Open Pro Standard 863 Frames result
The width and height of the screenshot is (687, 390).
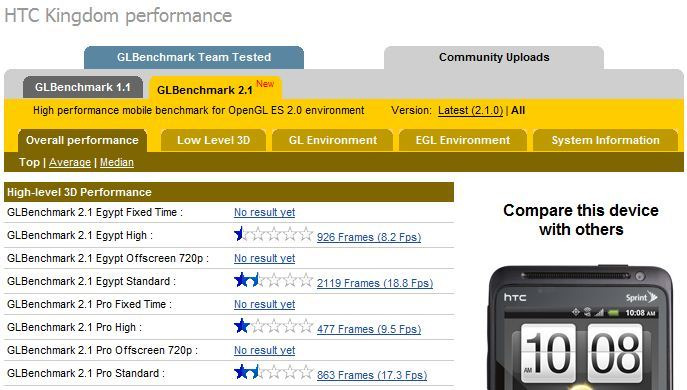pos(372,375)
